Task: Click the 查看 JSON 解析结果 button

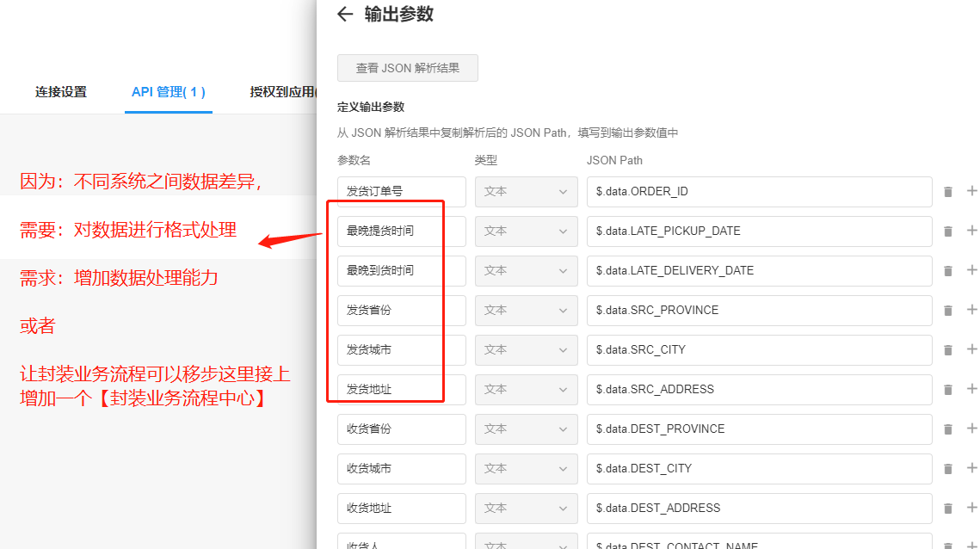Action: (x=408, y=68)
